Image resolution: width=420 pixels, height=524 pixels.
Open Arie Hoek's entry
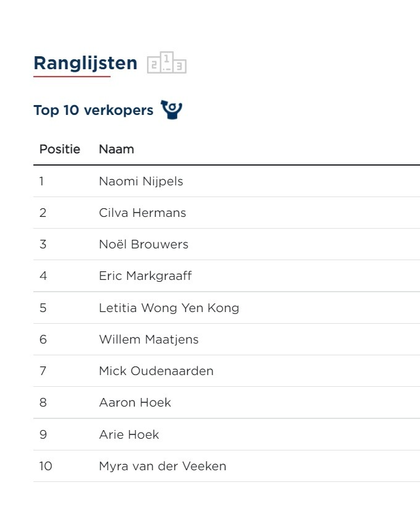coord(128,434)
